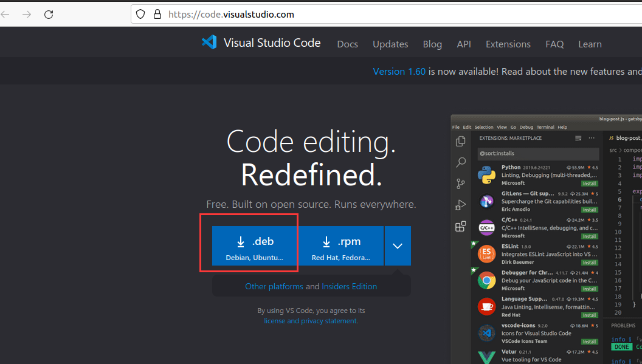Click the Visual Studio Code logo icon
642x364 pixels.
209,42
